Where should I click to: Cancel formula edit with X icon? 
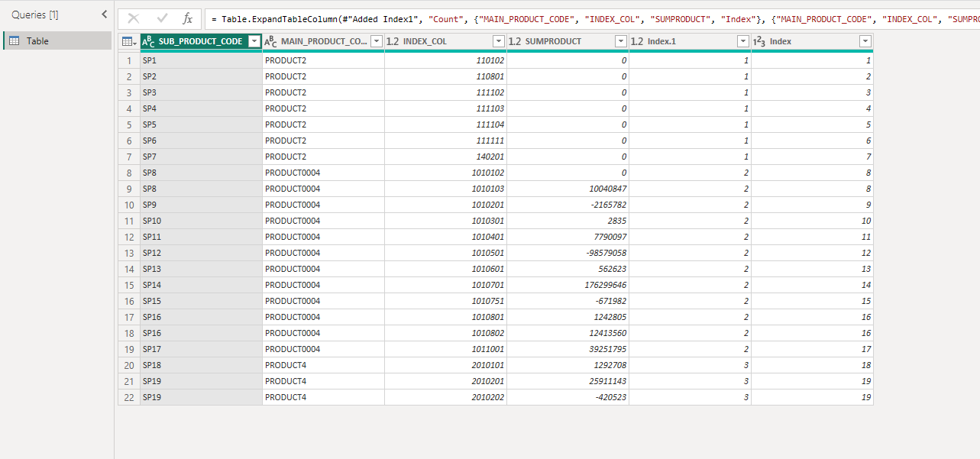pos(134,18)
